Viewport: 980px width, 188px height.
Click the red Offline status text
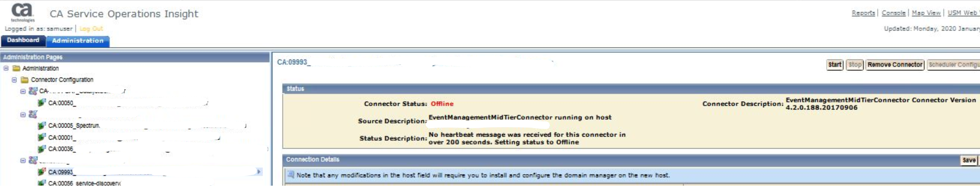[x=442, y=105]
